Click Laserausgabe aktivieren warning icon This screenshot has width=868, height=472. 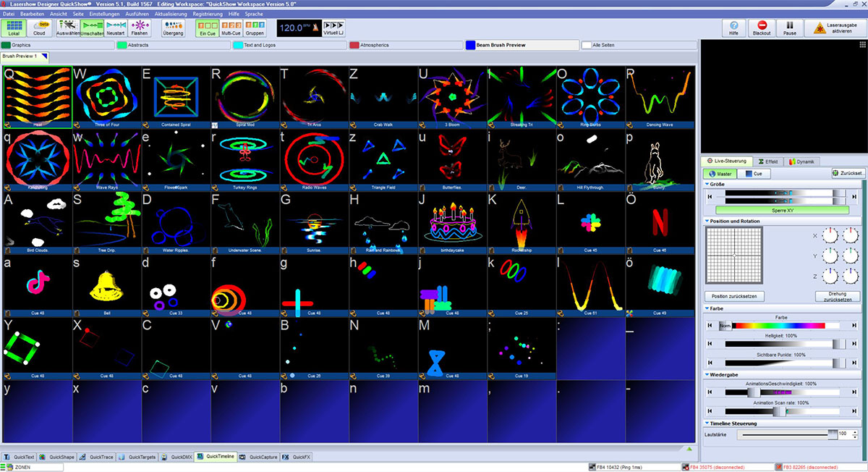tap(819, 28)
